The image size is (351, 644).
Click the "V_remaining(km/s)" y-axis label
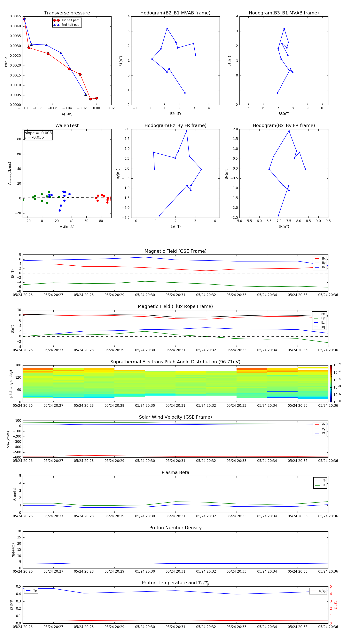[10, 173]
